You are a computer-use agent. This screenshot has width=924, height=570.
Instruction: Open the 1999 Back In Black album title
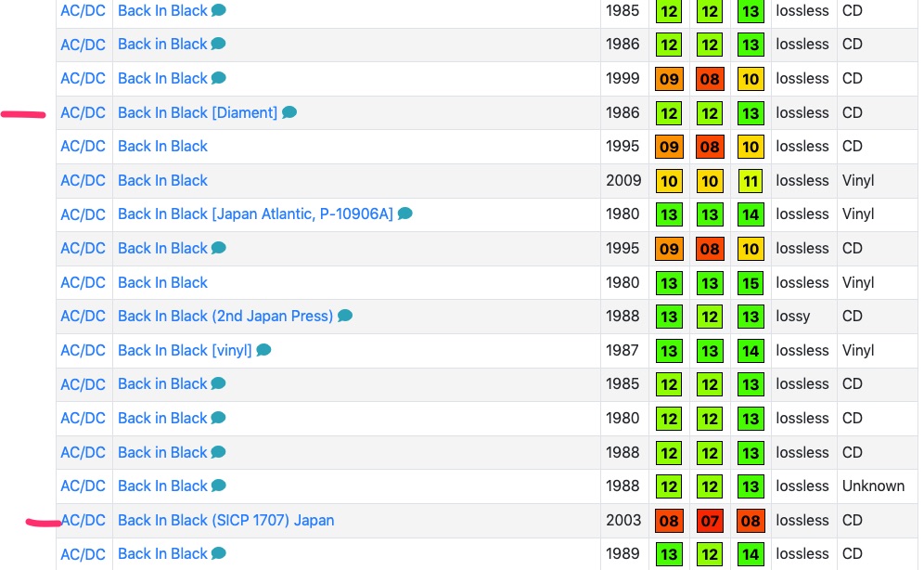click(x=162, y=78)
